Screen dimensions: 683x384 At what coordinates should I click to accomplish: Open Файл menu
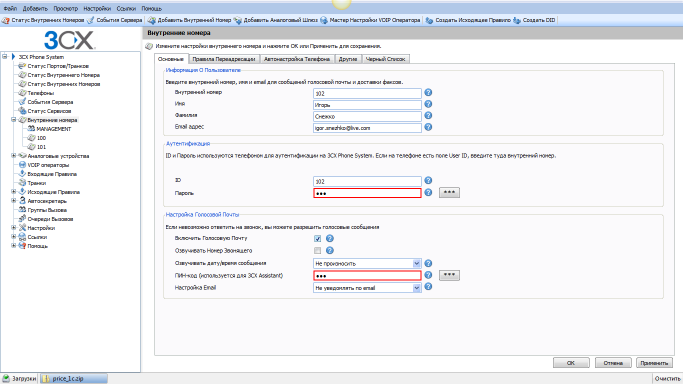pos(10,8)
